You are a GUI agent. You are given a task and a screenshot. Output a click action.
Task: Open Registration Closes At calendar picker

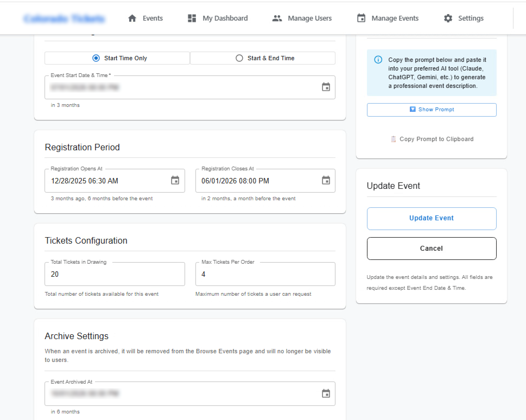tap(326, 180)
